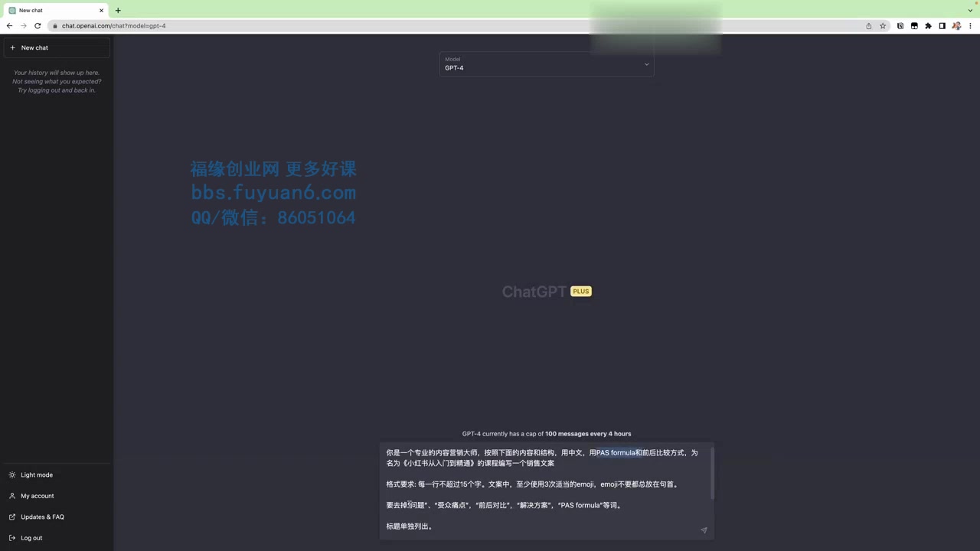Click the logout arrow icon
Image resolution: width=980 pixels, height=551 pixels.
[x=12, y=538]
